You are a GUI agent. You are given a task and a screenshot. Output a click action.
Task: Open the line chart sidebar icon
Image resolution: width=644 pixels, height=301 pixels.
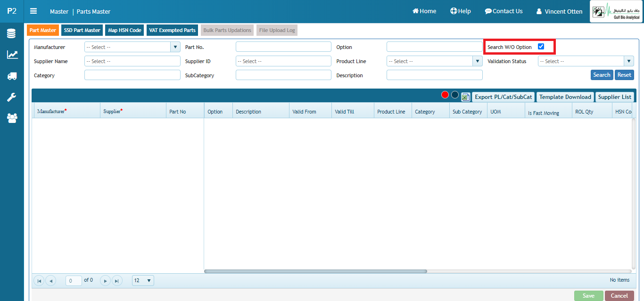pyautogui.click(x=12, y=55)
